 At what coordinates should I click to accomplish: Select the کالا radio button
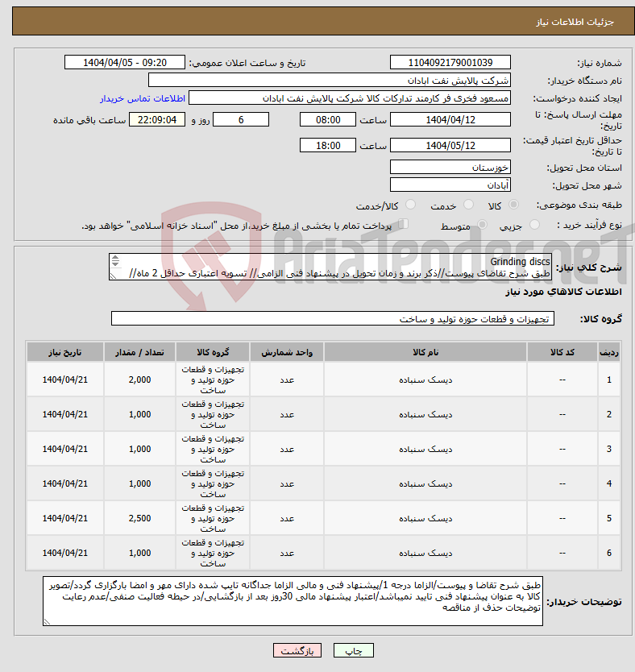pos(513,205)
